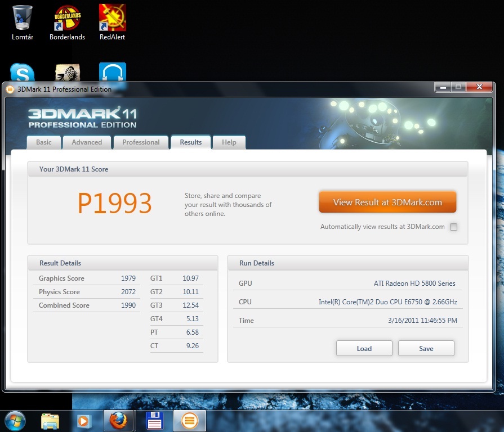The image size is (504, 432).
Task: Open the Help tab
Action: (x=229, y=142)
